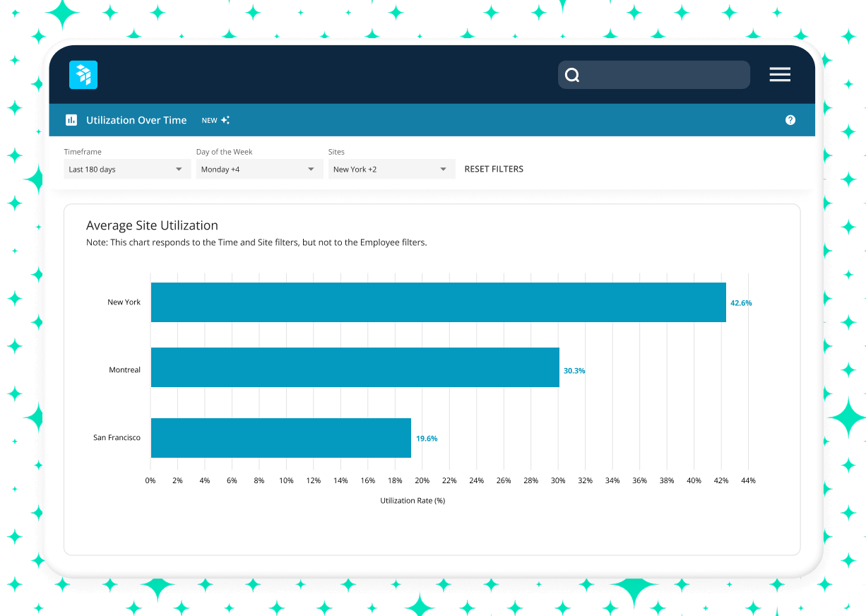Click the Average Site Utilization chart heading
This screenshot has width=866, height=616.
coord(152,225)
